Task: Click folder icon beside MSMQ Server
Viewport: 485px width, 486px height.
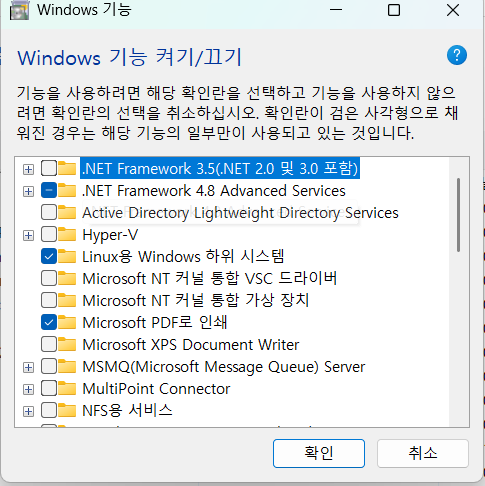Action: tap(67, 367)
